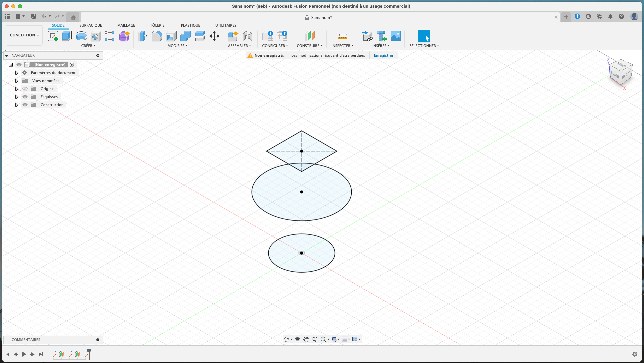Viewport: 644px width, 363px height.
Task: Expand the Esquisses folder
Action: coord(17,97)
